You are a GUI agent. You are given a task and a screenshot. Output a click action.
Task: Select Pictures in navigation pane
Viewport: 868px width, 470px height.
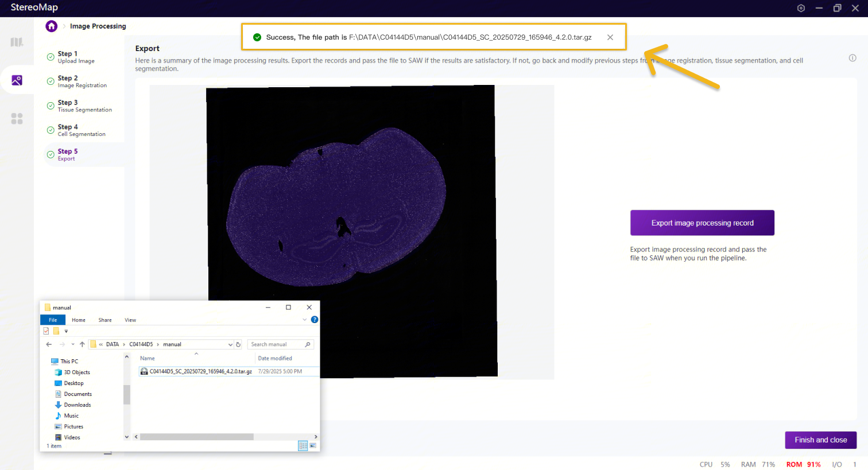tap(73, 427)
